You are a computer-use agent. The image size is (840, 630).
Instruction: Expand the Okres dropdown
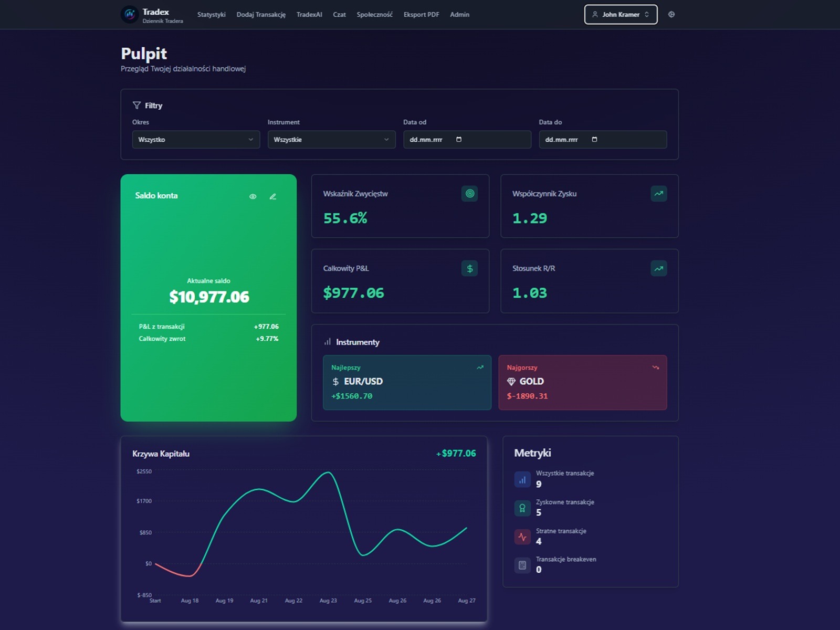coord(196,140)
